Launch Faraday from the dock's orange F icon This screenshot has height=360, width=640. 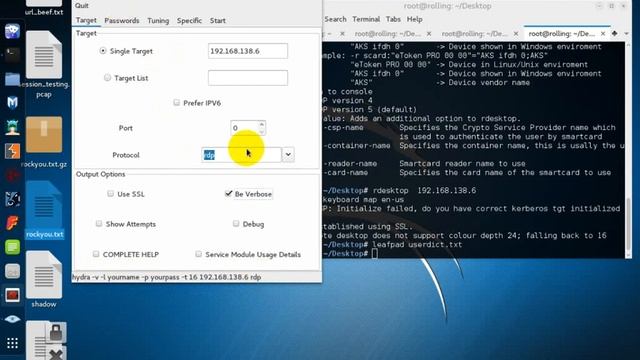click(12, 223)
